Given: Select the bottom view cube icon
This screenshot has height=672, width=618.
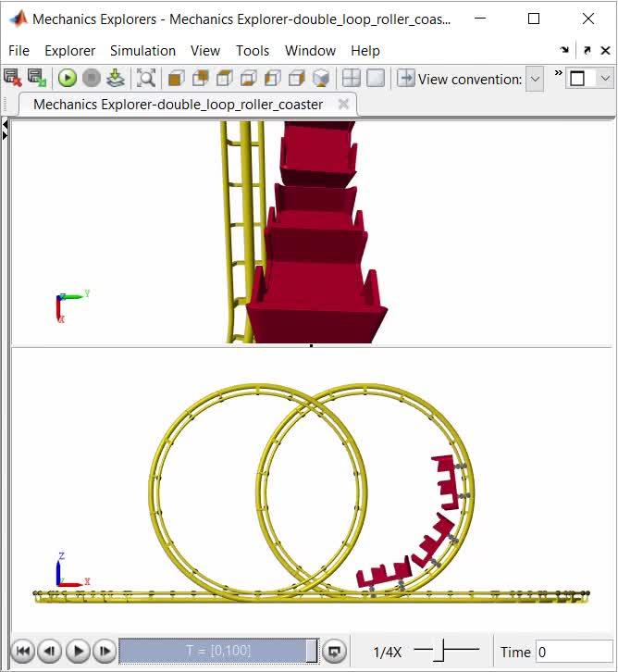Looking at the screenshot, I should coord(248,79).
